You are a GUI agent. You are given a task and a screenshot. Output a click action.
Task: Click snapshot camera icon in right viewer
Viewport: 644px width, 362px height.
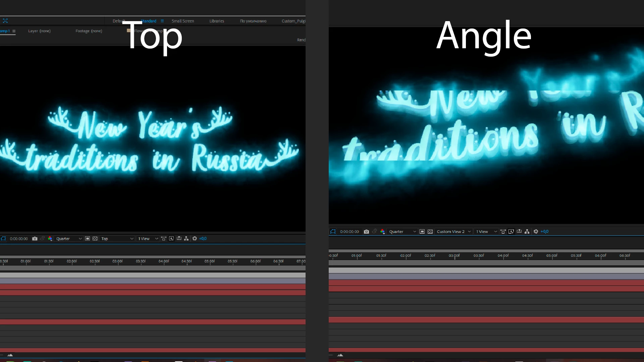tap(366, 232)
